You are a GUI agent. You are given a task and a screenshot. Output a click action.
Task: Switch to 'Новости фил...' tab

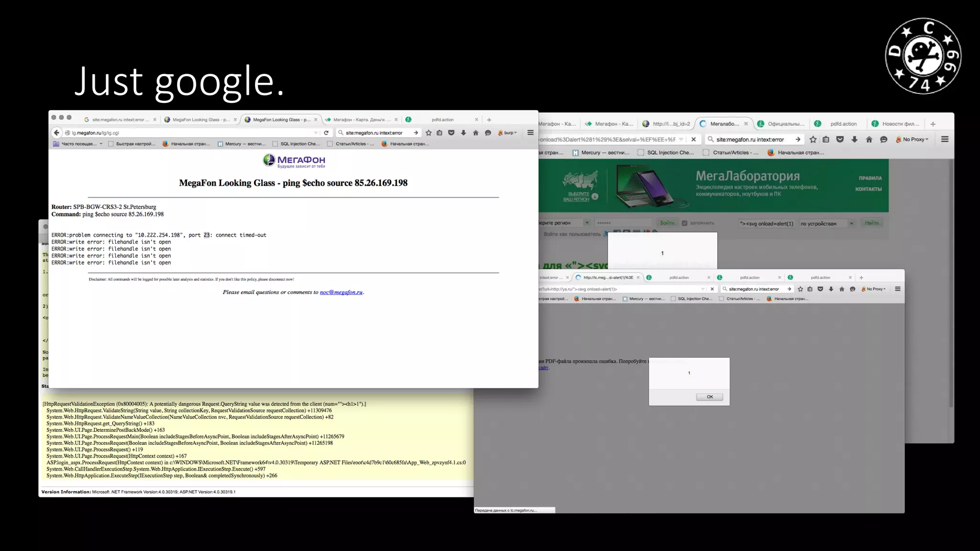pyautogui.click(x=896, y=124)
